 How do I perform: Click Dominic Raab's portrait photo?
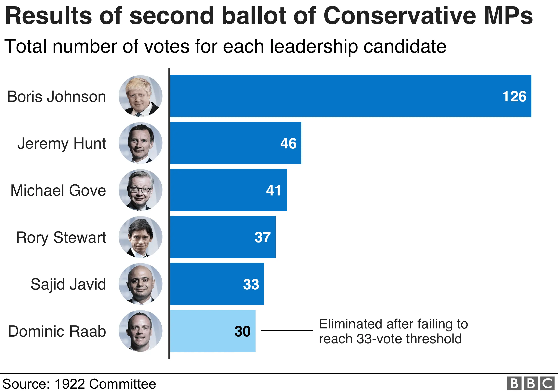click(x=140, y=331)
